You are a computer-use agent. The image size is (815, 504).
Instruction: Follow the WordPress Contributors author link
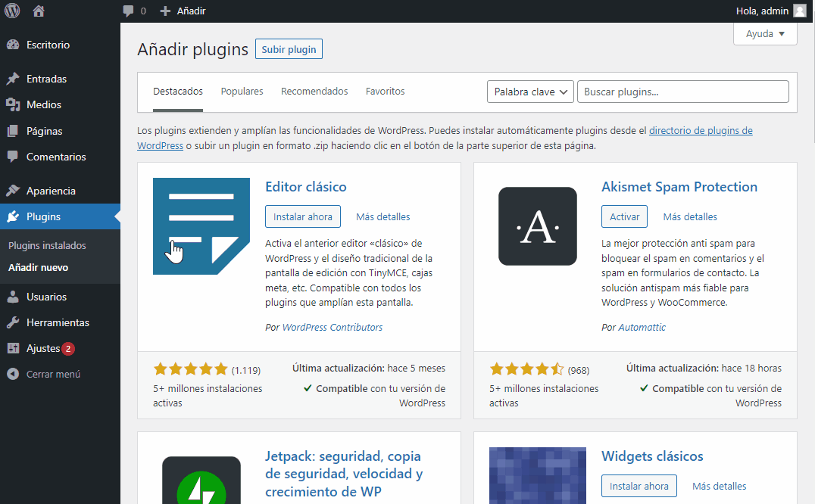[332, 328]
